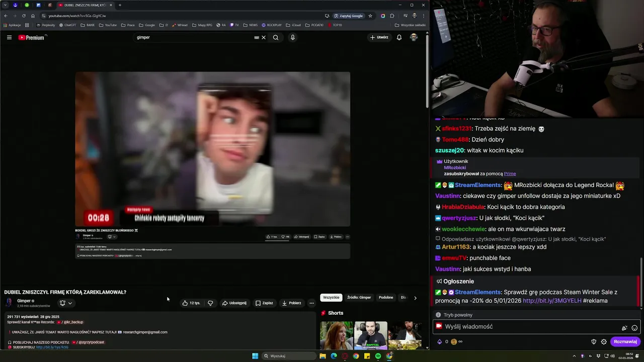Viewport: 644px width, 362px height.
Task: Go back with browser back arrow
Action: click(6, 16)
